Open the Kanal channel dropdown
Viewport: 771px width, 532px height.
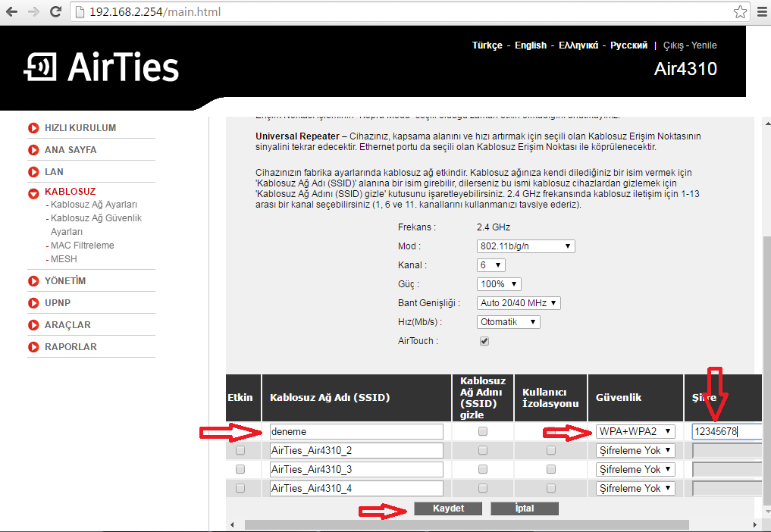pos(491,265)
